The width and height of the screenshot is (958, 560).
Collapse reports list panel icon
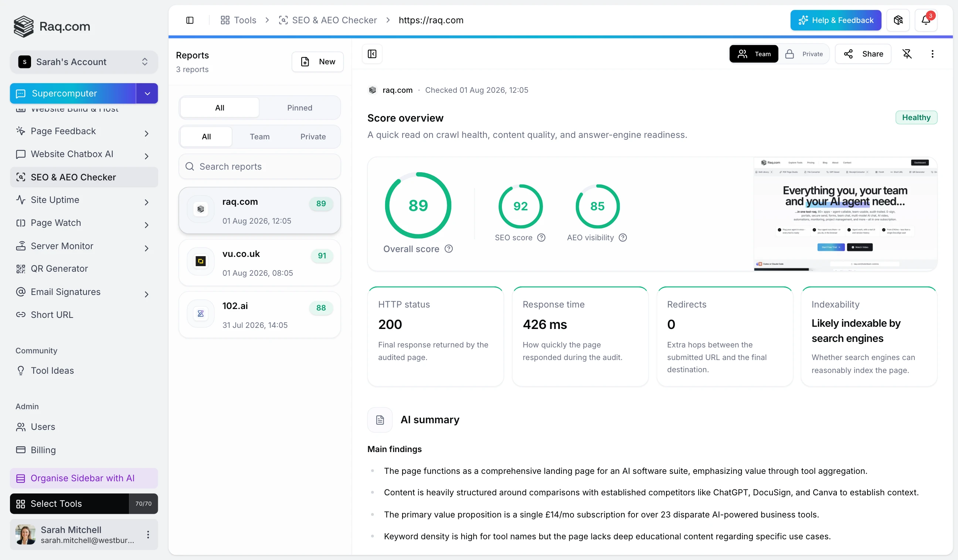coord(372,54)
